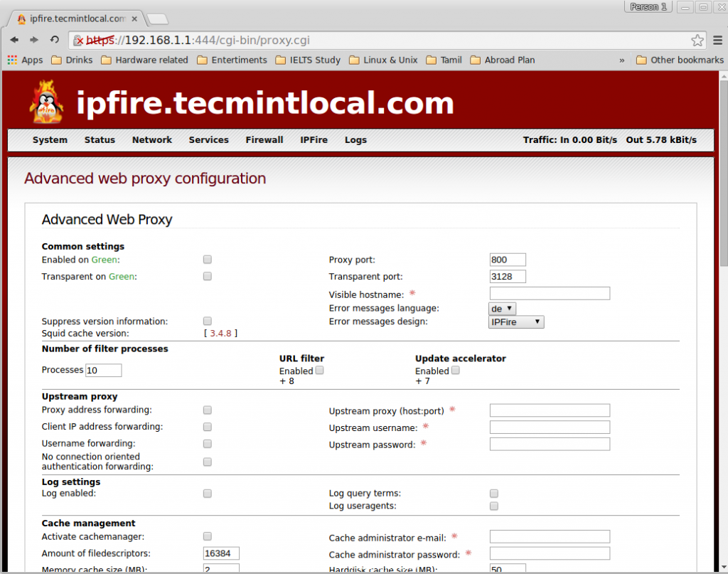Enable the proxy on Green
This screenshot has height=574, width=728.
click(x=207, y=259)
